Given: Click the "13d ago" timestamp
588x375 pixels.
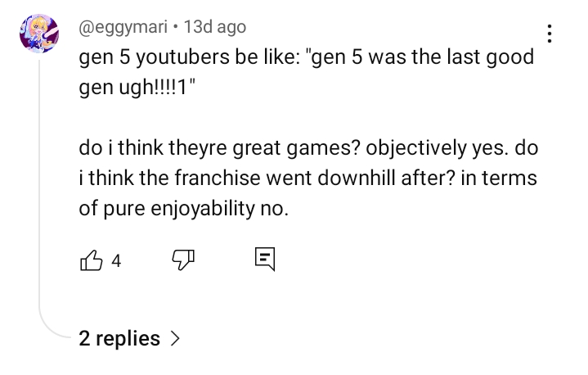Looking at the screenshot, I should click(215, 27).
